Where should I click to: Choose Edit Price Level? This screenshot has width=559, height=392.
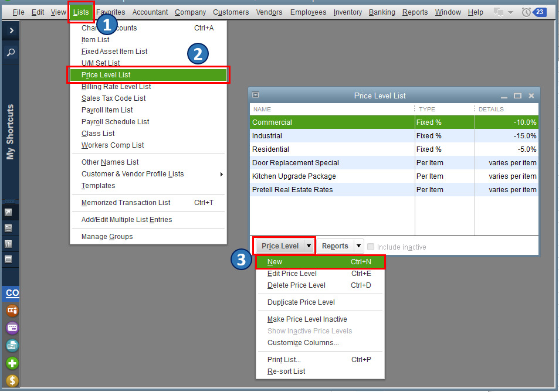(320, 274)
